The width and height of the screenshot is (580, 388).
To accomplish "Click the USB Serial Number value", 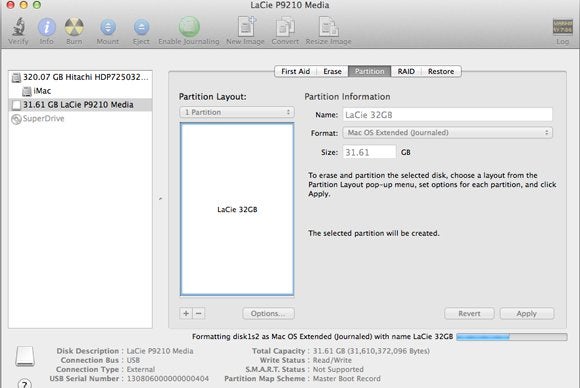I will [168, 379].
